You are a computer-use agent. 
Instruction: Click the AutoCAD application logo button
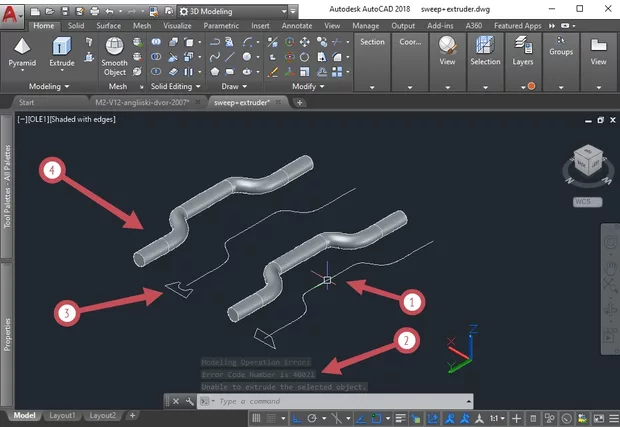click(12, 14)
